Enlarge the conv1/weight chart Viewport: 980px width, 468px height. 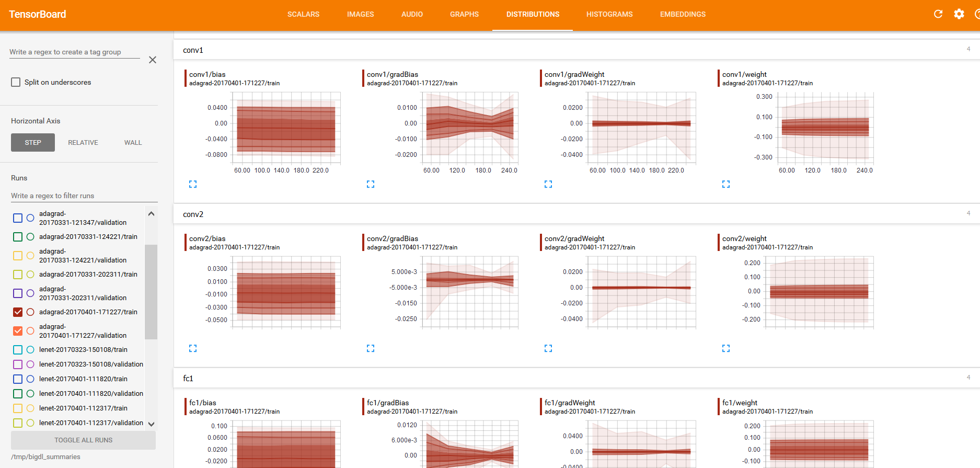[x=726, y=184]
